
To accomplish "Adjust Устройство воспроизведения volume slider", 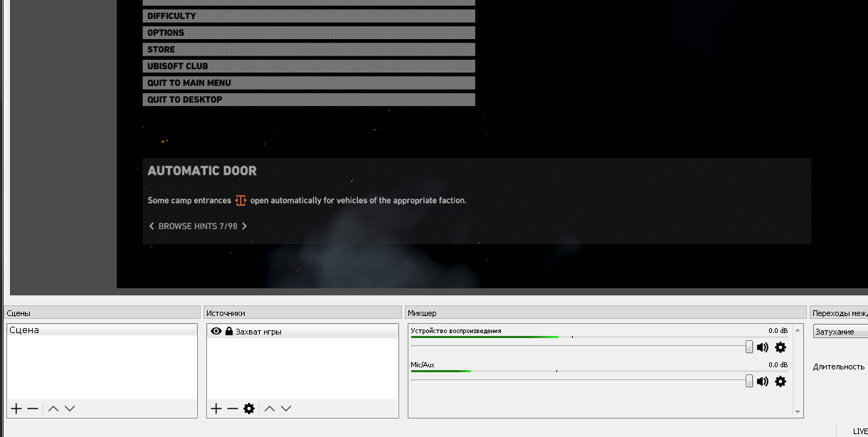I will (x=749, y=347).
